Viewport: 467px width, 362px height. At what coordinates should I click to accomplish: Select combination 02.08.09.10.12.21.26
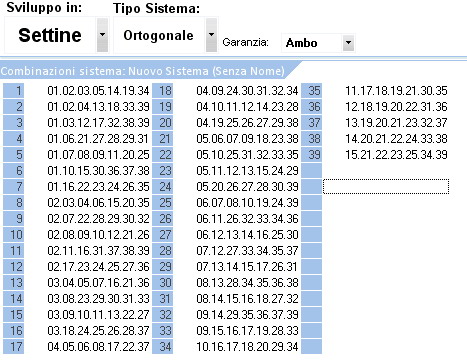click(98, 235)
